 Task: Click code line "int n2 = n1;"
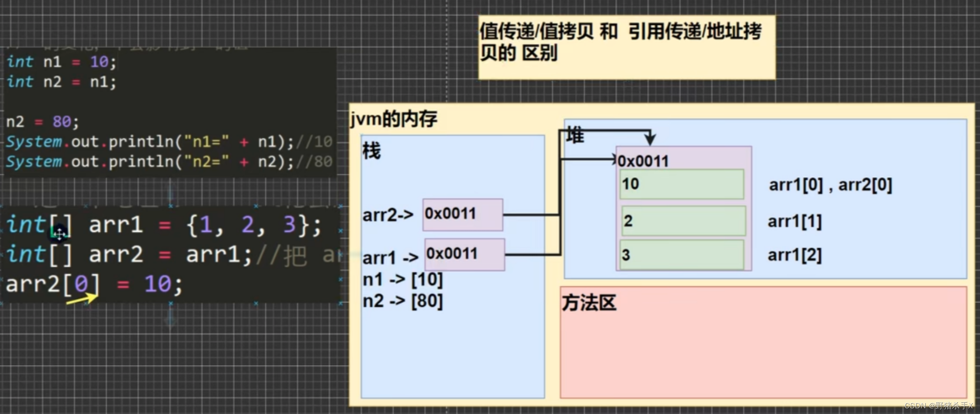(x=61, y=82)
